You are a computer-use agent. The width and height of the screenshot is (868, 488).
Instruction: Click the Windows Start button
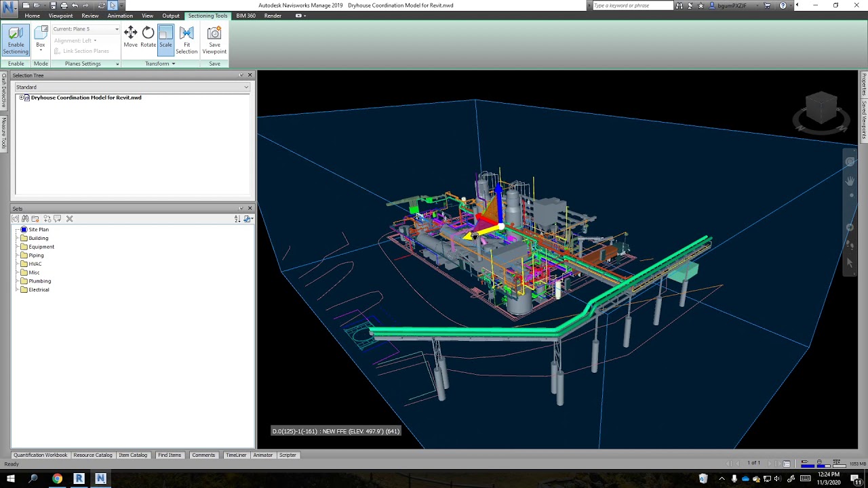(10, 479)
